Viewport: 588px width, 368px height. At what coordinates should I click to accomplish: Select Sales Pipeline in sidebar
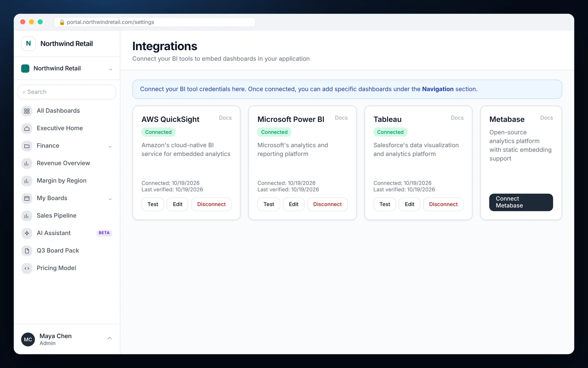[x=67, y=216]
